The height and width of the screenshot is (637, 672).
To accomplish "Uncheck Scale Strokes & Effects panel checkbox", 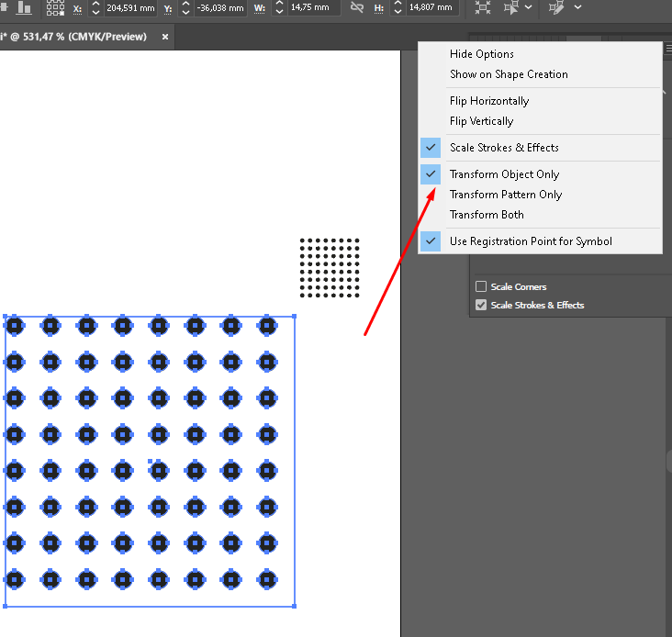I will (480, 306).
